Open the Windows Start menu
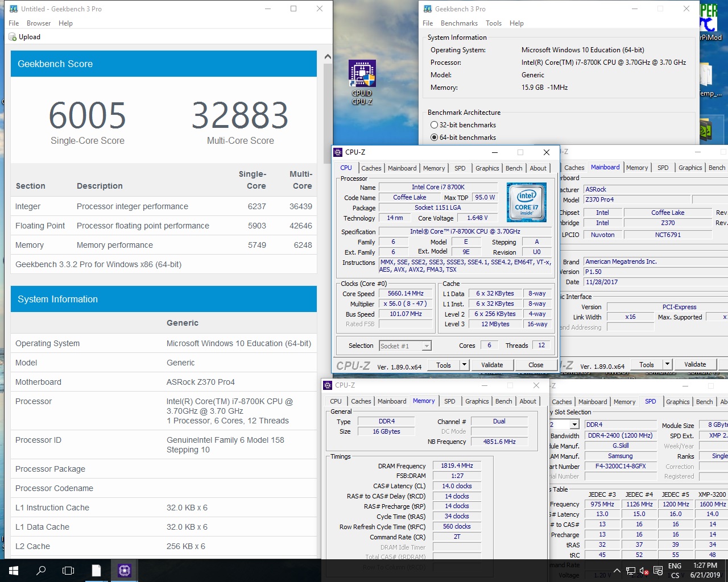This screenshot has width=728, height=582. click(x=14, y=570)
